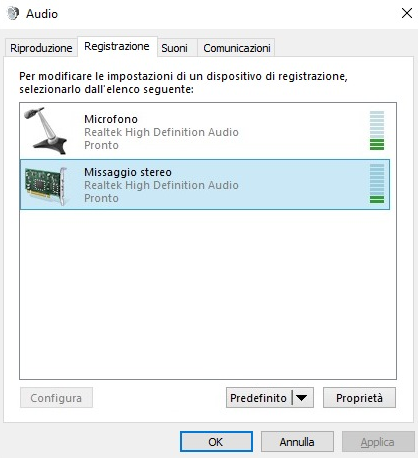Click Realtek High Definition Audio under Microfono
The image size is (418, 458).
pyautogui.click(x=161, y=132)
